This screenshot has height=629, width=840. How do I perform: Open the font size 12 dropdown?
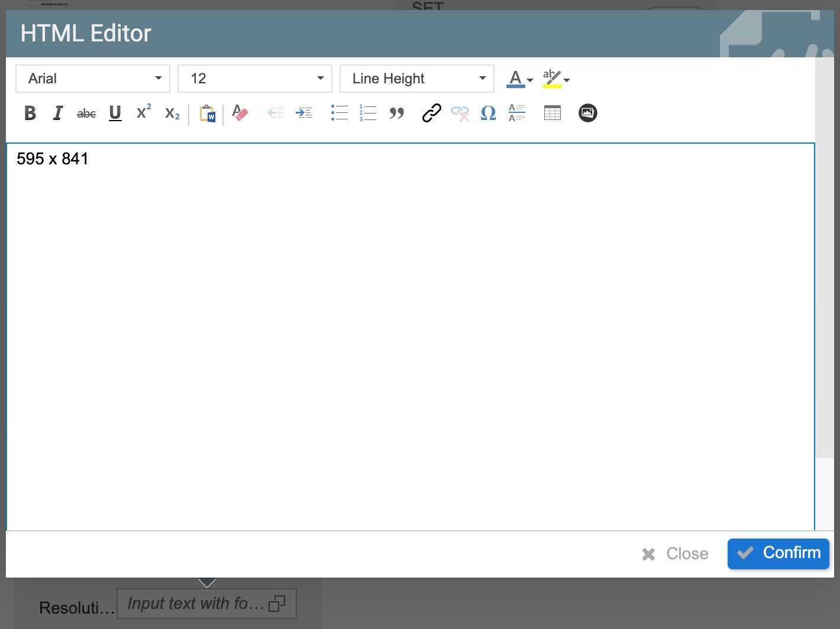click(x=255, y=79)
